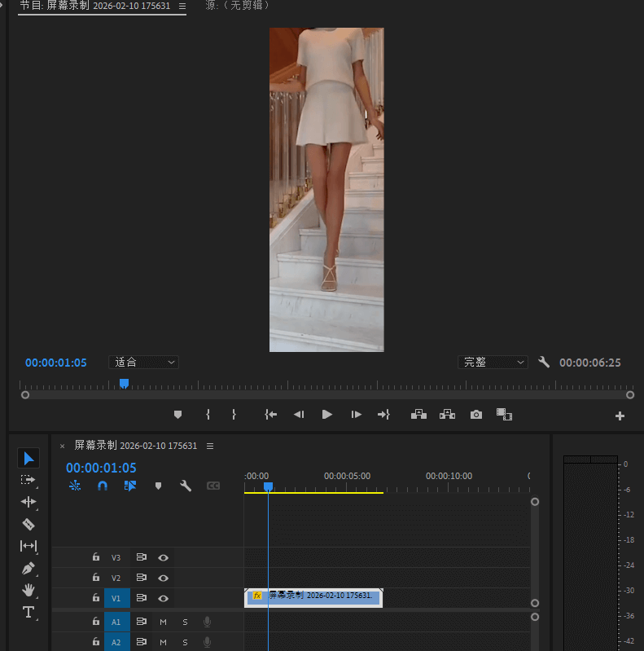The width and height of the screenshot is (644, 651).
Task: Mute the A1 audio track
Action: tap(163, 622)
